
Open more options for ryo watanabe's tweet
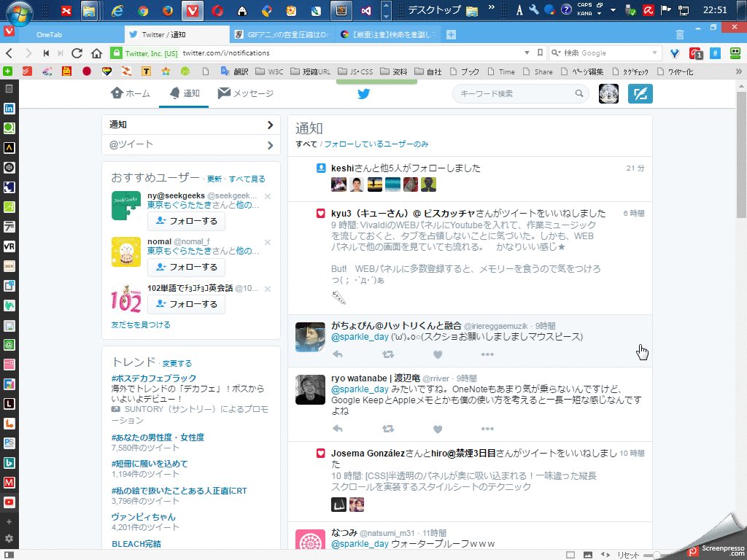487,429
